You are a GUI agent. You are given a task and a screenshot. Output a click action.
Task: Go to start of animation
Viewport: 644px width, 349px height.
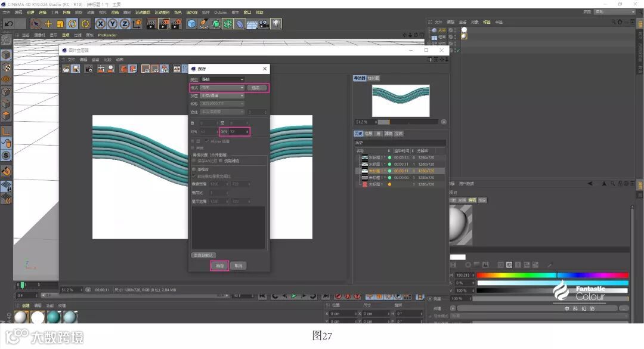pos(263,296)
